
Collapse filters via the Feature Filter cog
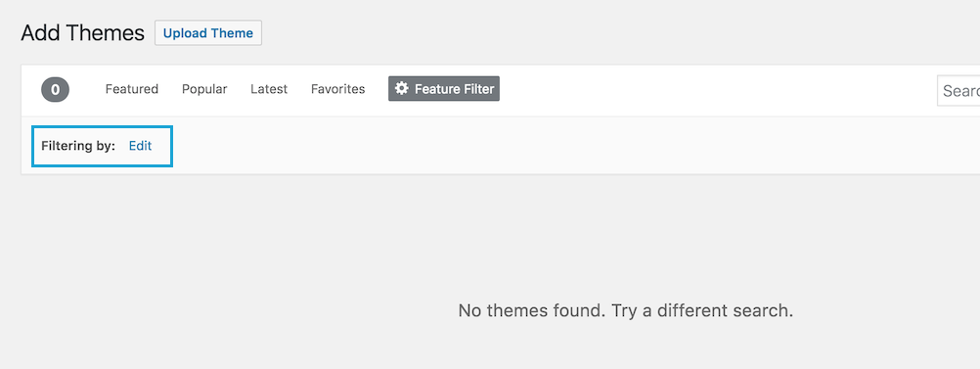click(402, 89)
